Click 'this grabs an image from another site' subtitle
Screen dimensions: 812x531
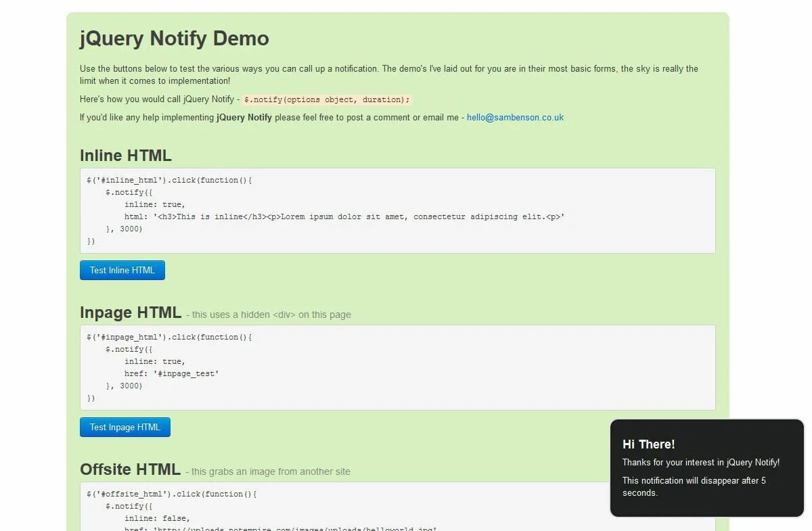(268, 471)
